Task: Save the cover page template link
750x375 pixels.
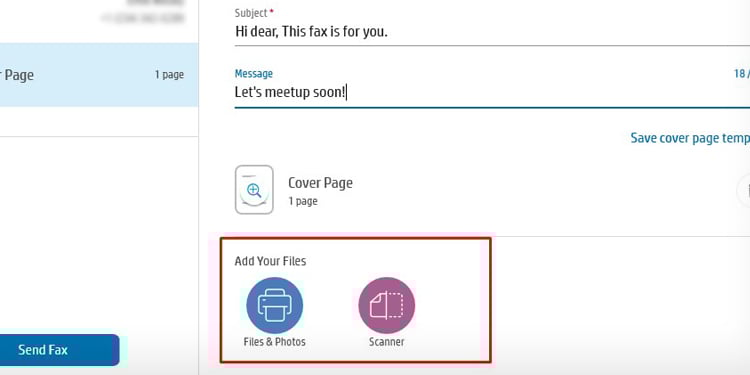Action: (690, 138)
